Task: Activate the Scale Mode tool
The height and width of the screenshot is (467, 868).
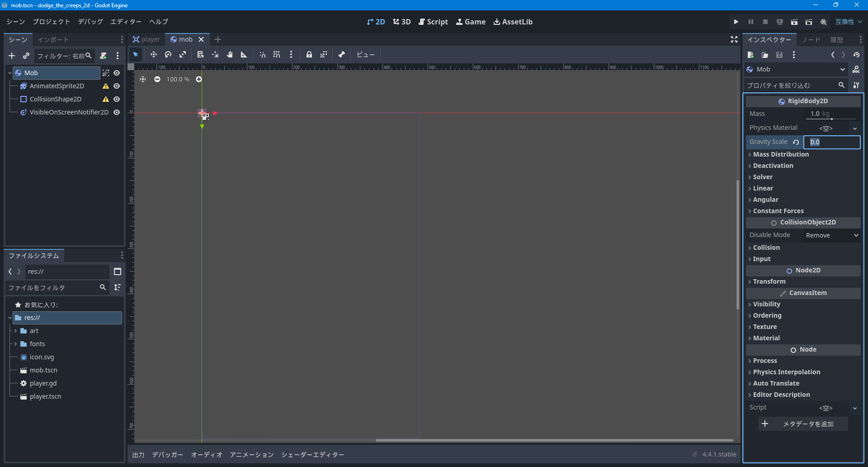Action: [x=183, y=55]
